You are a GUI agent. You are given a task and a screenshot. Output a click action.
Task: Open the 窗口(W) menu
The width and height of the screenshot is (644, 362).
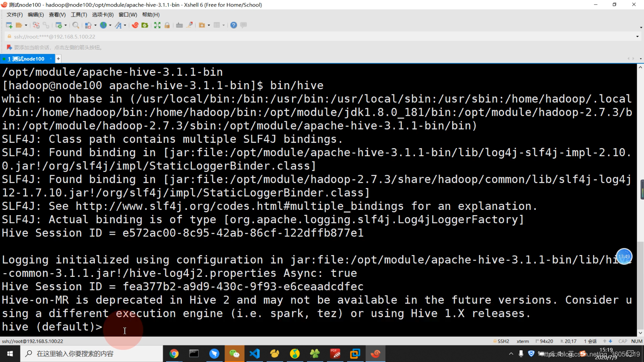[x=128, y=15]
